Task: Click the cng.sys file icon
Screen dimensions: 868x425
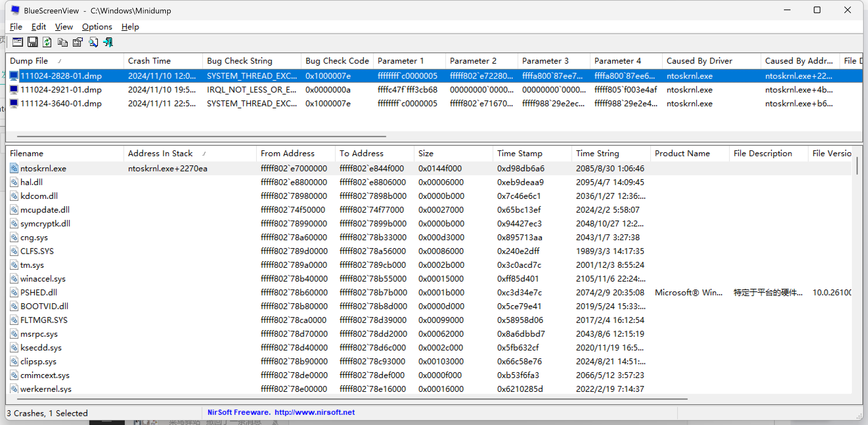Action: [x=14, y=237]
